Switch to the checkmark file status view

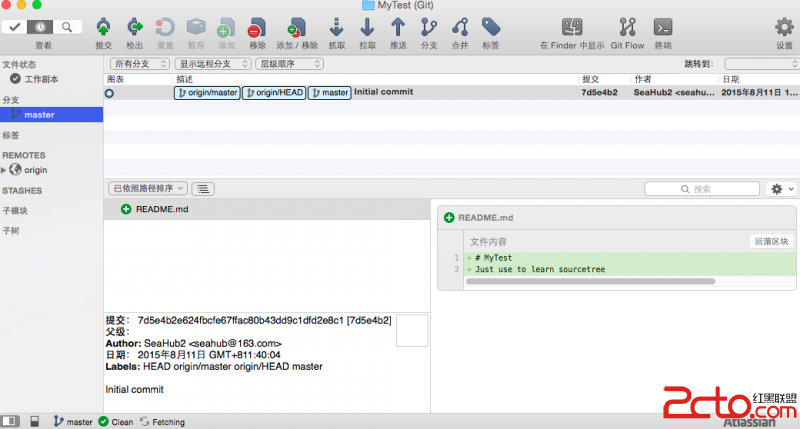[x=16, y=27]
